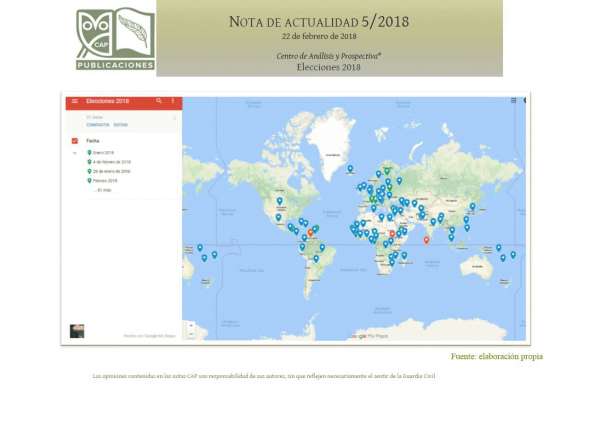Uncheck the Fecha layer checkbox
Screen dimensions: 600x423
tap(75, 141)
